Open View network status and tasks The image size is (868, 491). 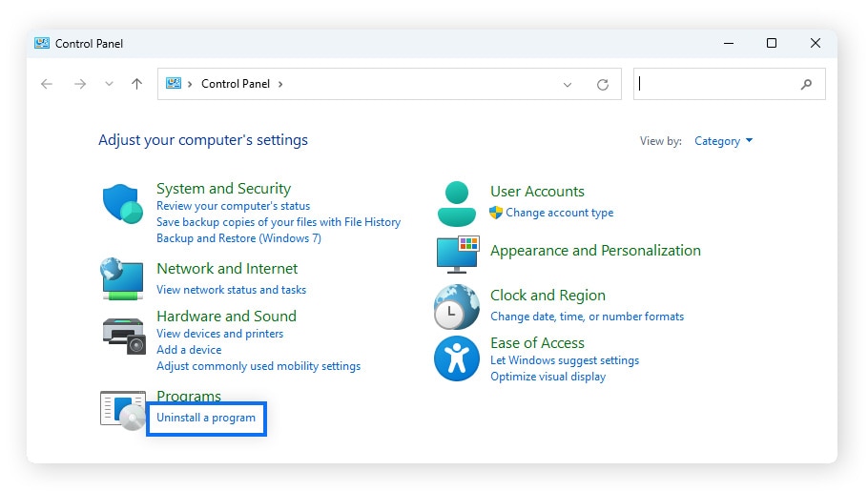click(232, 290)
